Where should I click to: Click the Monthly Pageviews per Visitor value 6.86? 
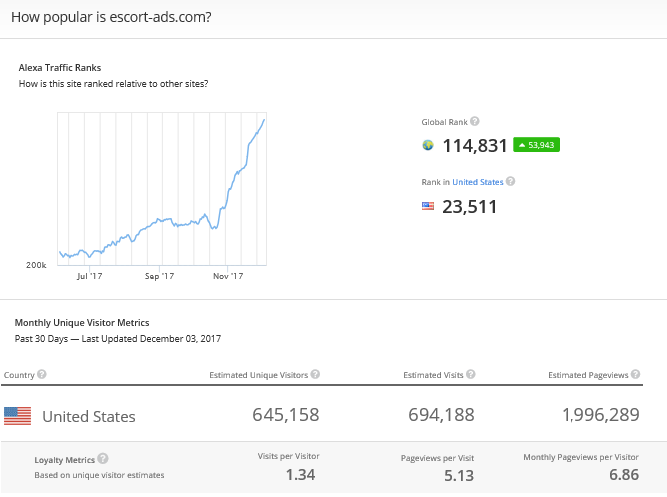624,475
